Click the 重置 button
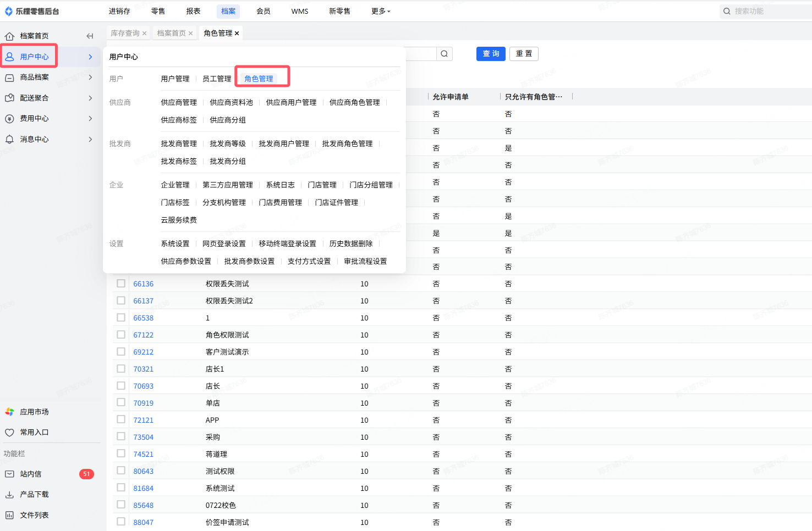Image resolution: width=812 pixels, height=531 pixels. coord(524,54)
